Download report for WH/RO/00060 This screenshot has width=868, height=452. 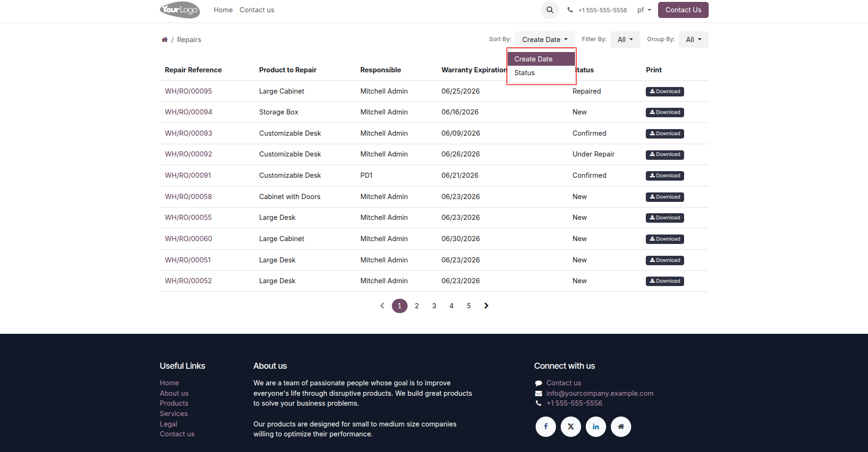pyautogui.click(x=665, y=239)
